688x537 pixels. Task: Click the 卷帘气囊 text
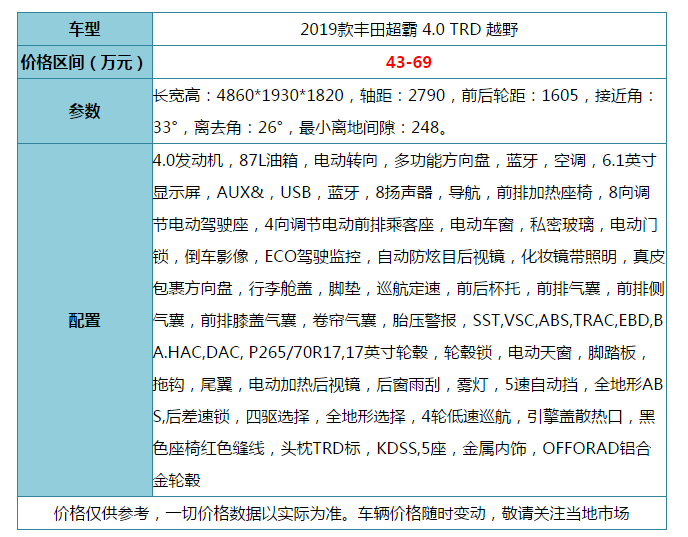click(x=344, y=321)
